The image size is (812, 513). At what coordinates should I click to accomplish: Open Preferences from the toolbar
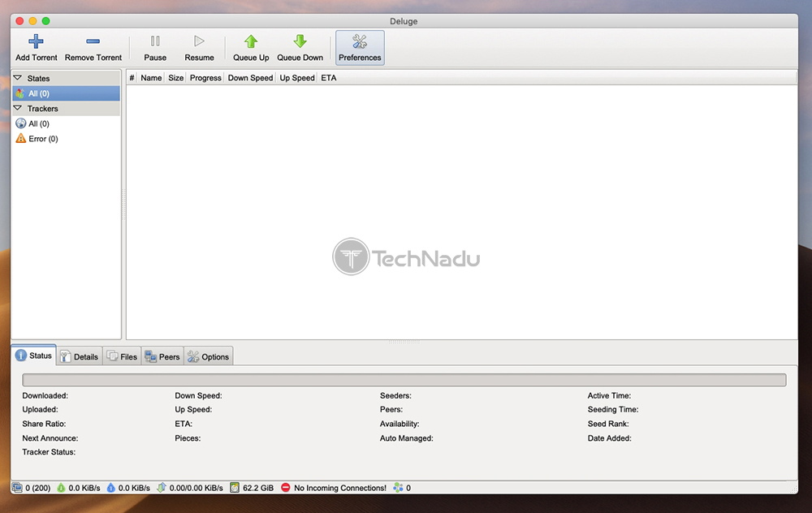pos(360,48)
